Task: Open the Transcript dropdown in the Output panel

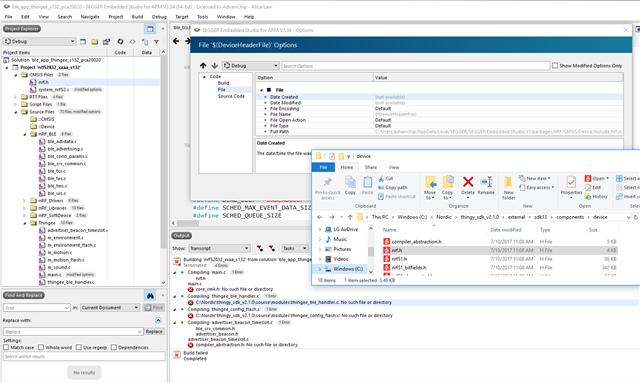Action: [219, 248]
